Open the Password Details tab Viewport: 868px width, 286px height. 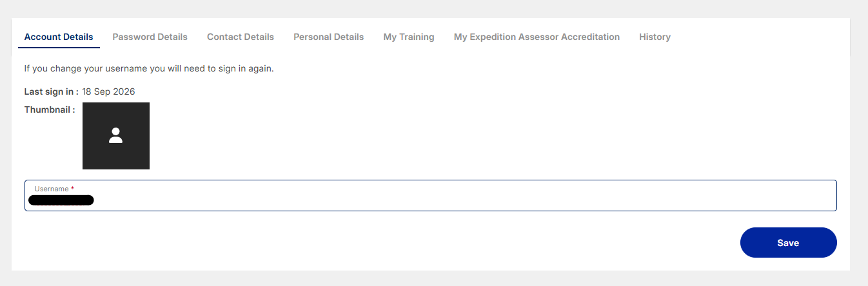pyautogui.click(x=150, y=37)
